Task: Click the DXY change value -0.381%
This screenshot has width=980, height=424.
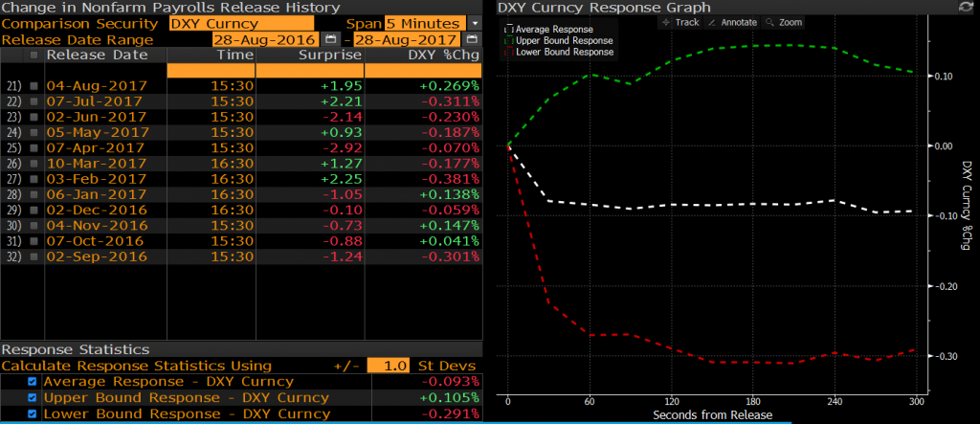Action: [x=450, y=179]
